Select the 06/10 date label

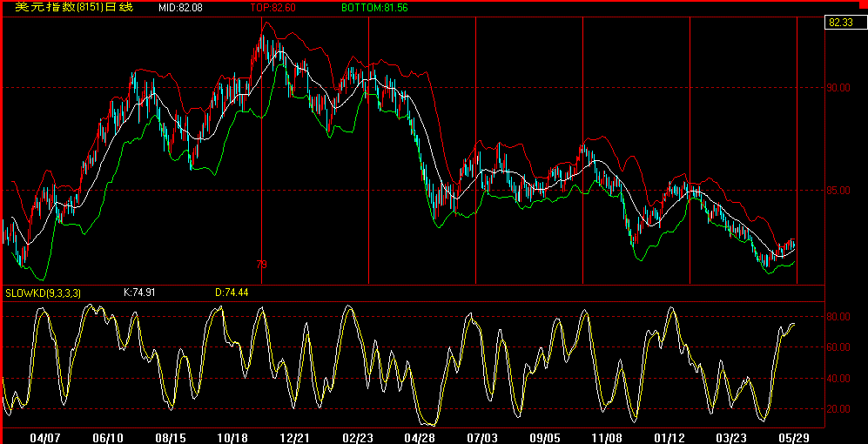pos(108,437)
